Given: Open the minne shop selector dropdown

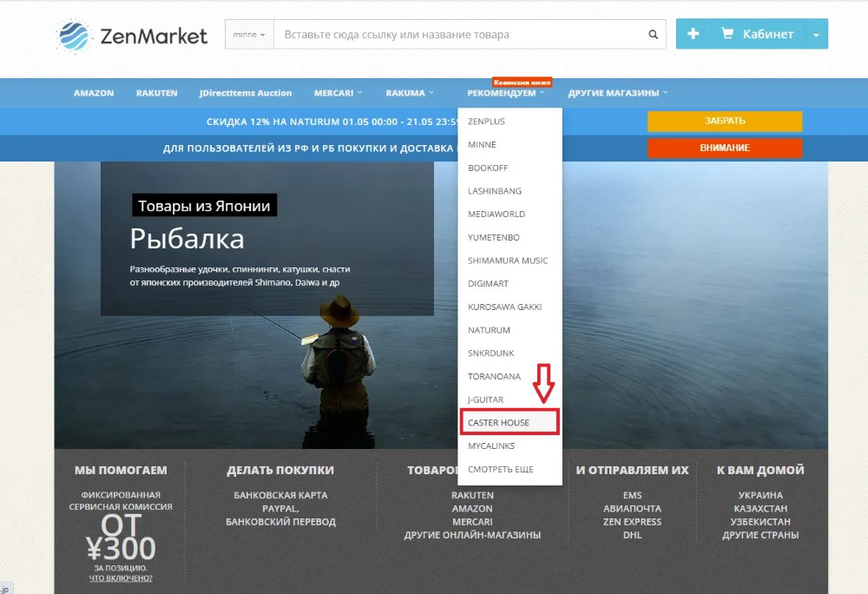Looking at the screenshot, I should [249, 35].
